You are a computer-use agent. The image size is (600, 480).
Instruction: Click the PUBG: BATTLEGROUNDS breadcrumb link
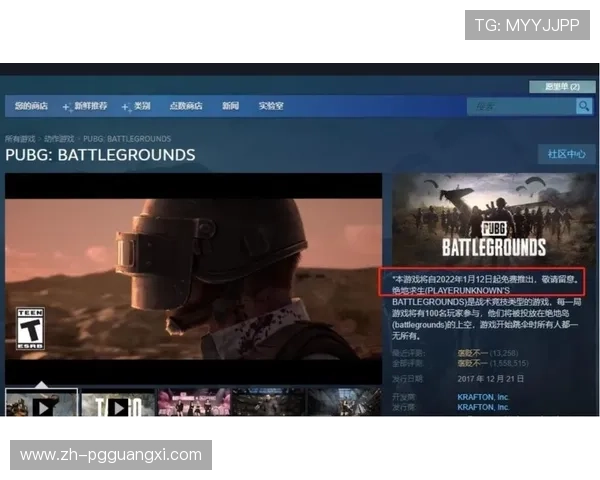(x=127, y=139)
